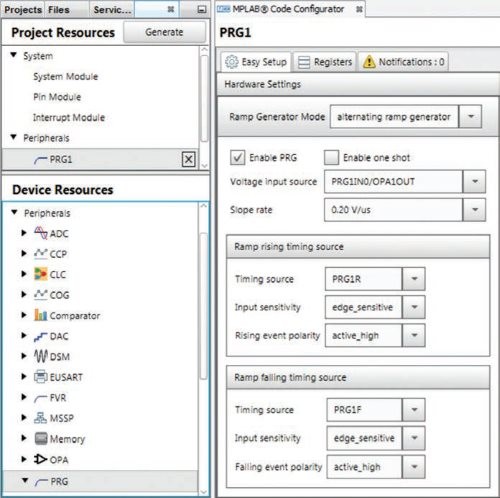Viewport: 500px width, 498px height.
Task: Select the DSM waveform icon
Action: 41,356
